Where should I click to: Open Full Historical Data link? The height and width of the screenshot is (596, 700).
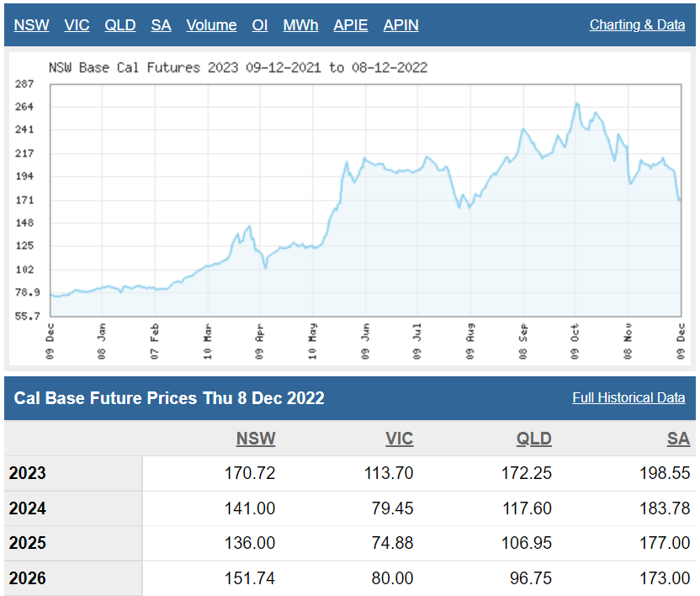tap(628, 397)
